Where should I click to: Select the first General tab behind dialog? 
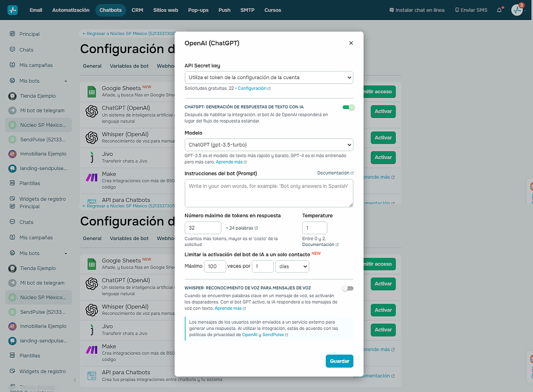click(x=92, y=66)
